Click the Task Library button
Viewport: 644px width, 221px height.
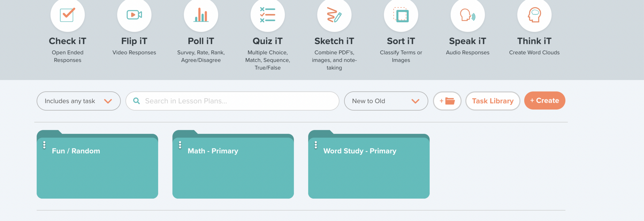click(492, 101)
